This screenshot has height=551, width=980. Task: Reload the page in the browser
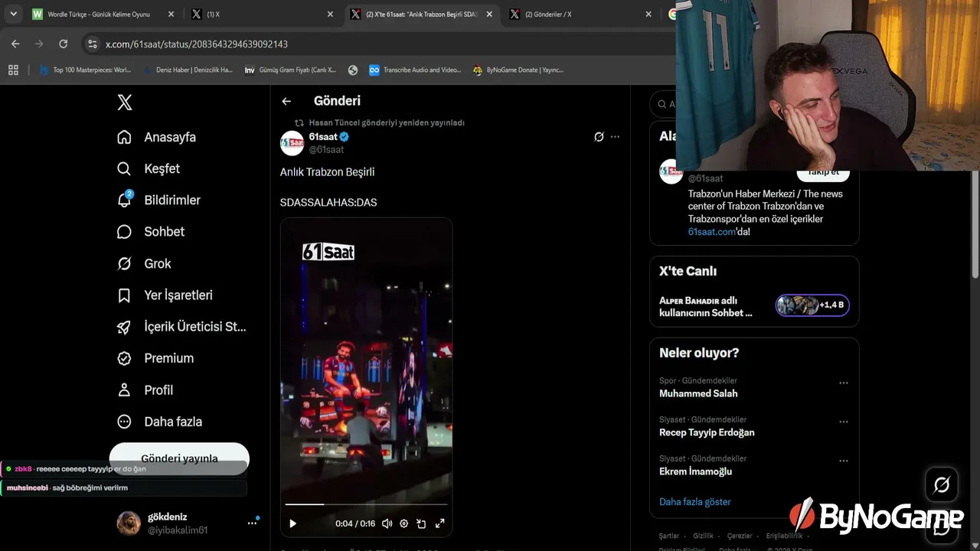coord(64,44)
